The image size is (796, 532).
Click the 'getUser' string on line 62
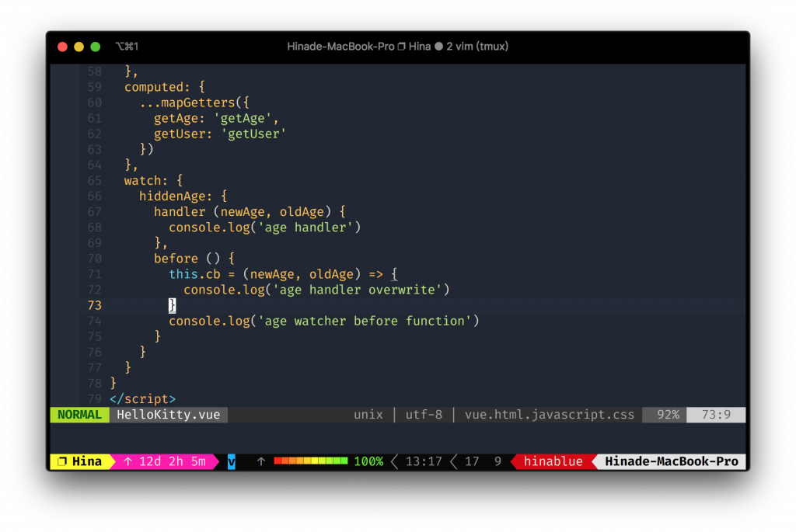253,134
